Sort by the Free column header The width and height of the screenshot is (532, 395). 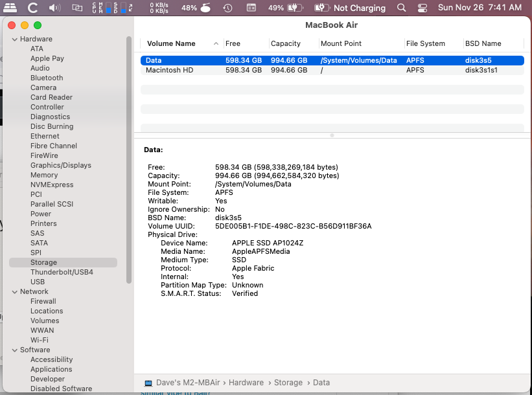(246, 43)
